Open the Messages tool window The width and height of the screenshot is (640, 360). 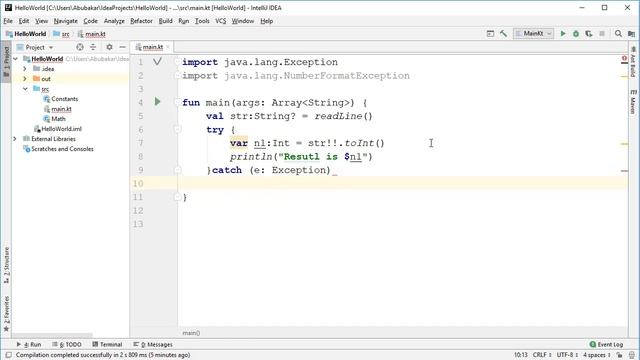tap(153, 344)
